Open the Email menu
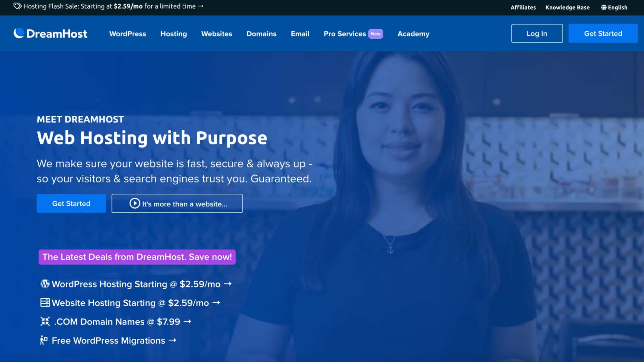This screenshot has height=362, width=644. (300, 34)
